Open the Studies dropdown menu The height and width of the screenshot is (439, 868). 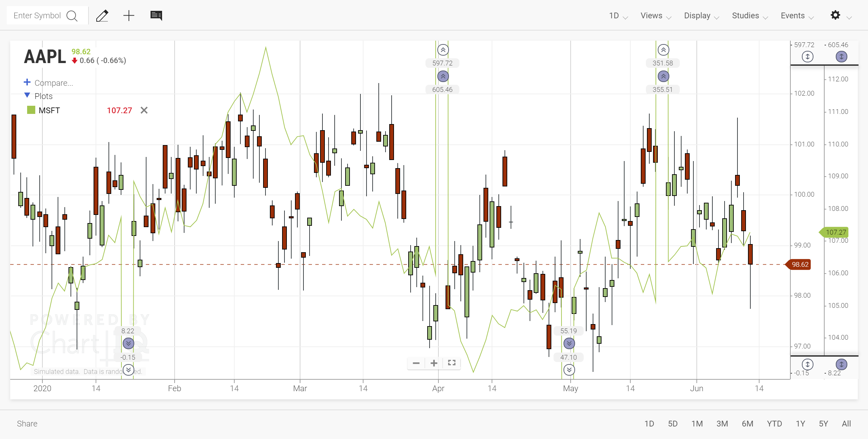[x=750, y=16]
